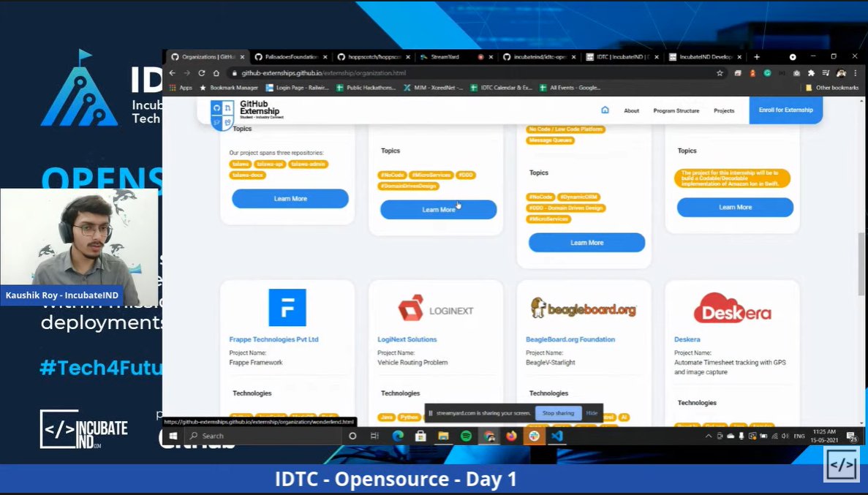Select the Home icon in the site navigation
This screenshot has width=868, height=495.
point(605,110)
